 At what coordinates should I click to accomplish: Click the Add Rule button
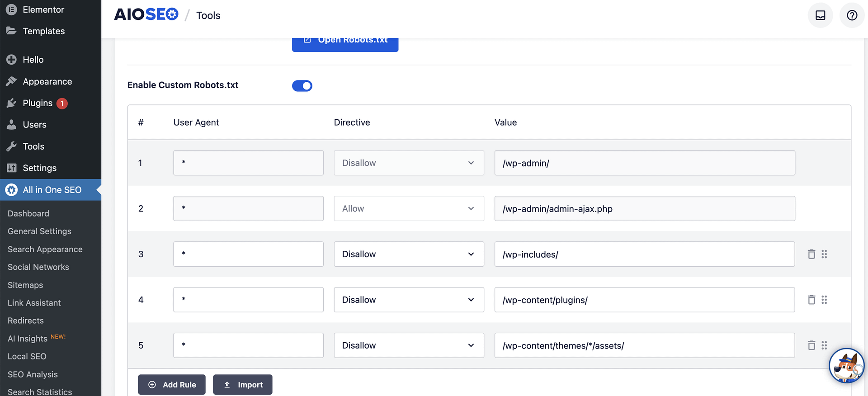tap(172, 385)
